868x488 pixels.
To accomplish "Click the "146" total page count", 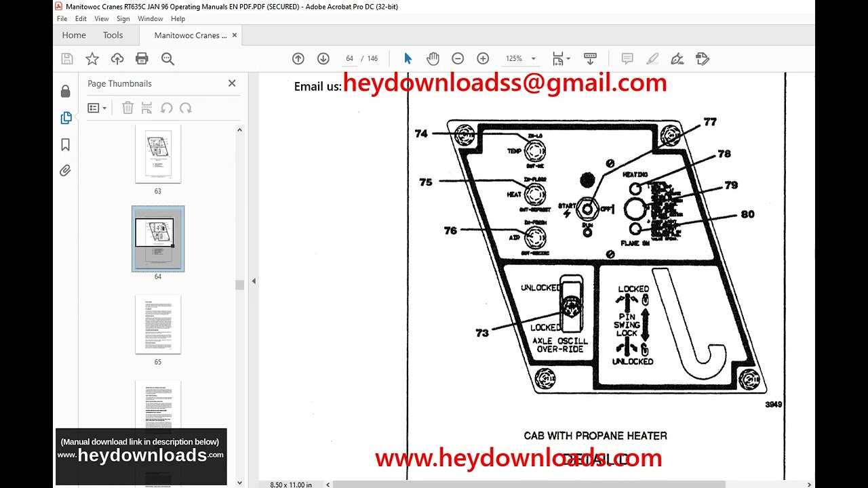I will tap(372, 59).
